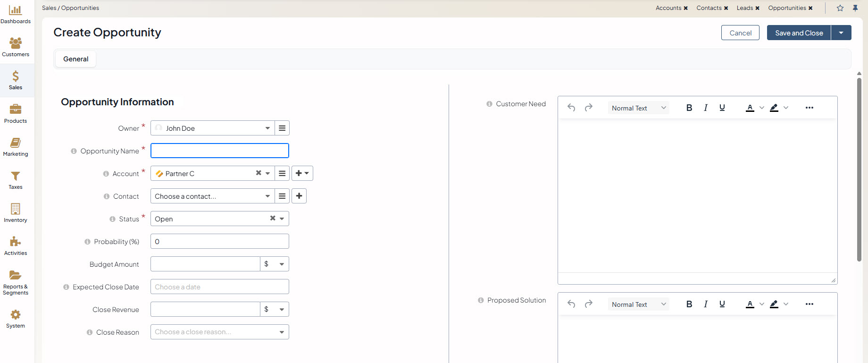The height and width of the screenshot is (363, 868).
Task: Select the General tab
Action: point(76,59)
